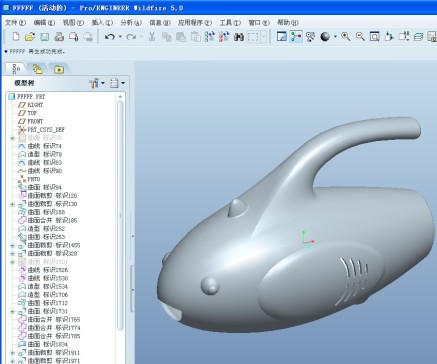
Task: Create a new file with New icon
Action: 15,36
